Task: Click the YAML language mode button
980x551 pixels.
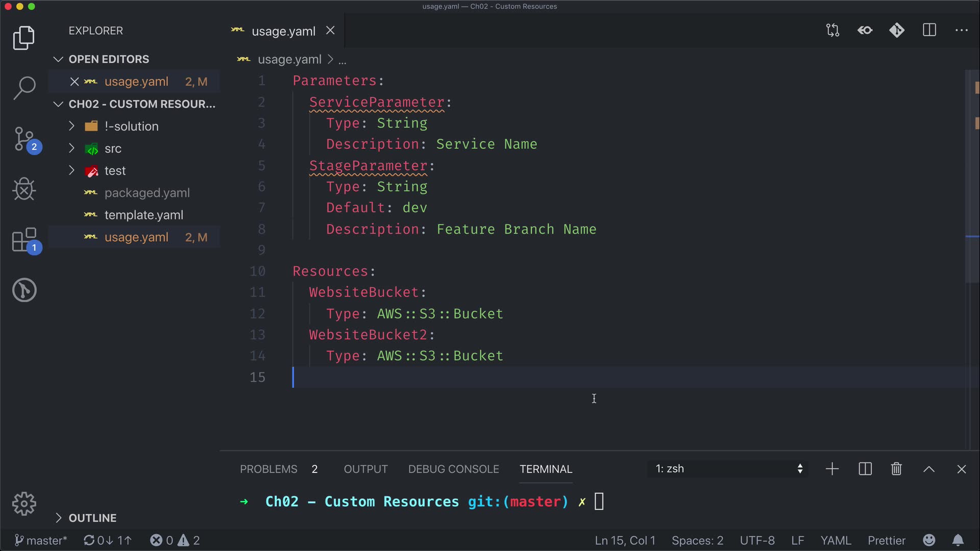Action: [836, 540]
